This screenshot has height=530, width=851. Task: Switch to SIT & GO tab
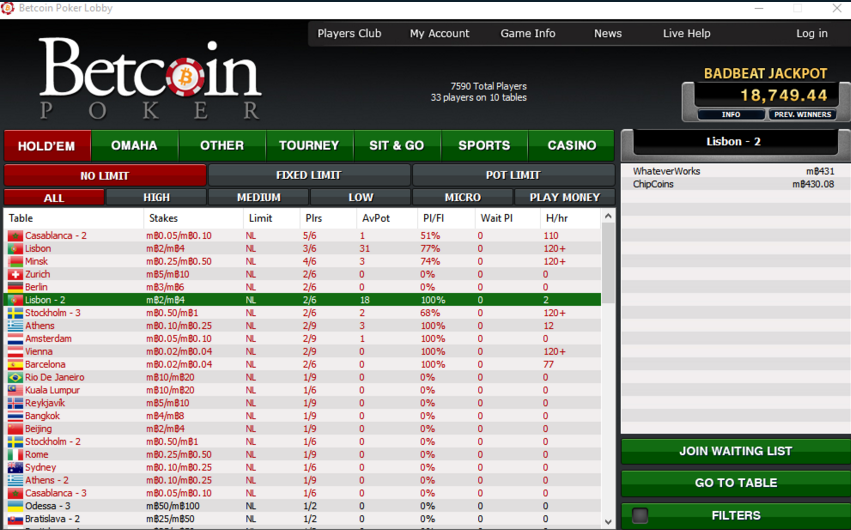(x=397, y=145)
